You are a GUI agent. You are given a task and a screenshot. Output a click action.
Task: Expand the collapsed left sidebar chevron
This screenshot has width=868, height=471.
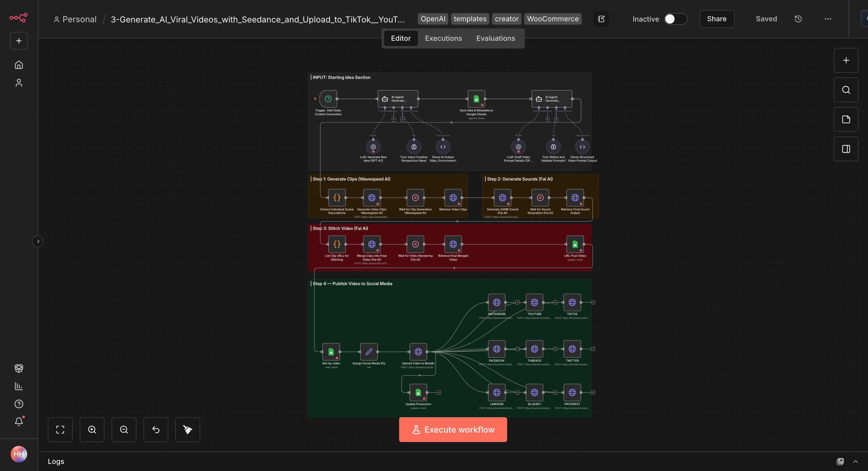click(x=38, y=241)
